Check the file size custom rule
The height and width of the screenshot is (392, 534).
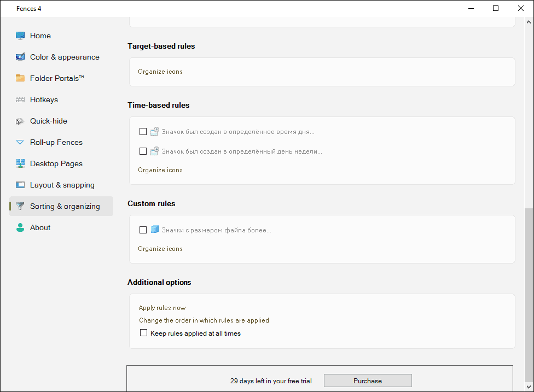click(x=143, y=230)
